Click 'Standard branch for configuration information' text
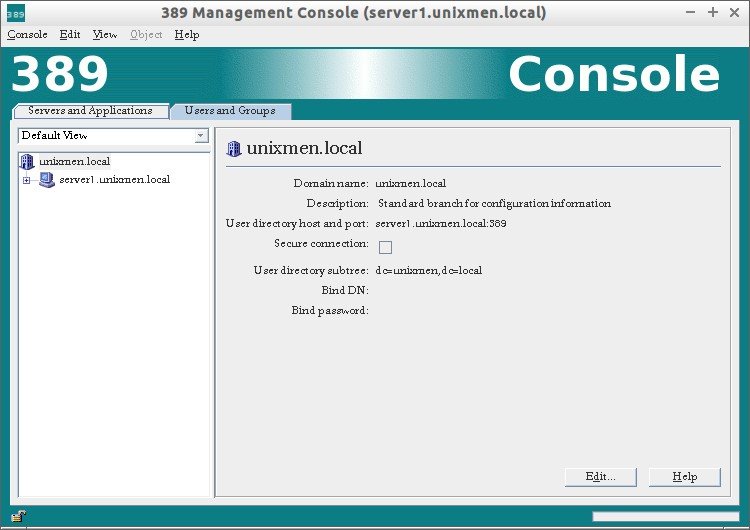Screen dimensions: 750x530 [x=494, y=204]
